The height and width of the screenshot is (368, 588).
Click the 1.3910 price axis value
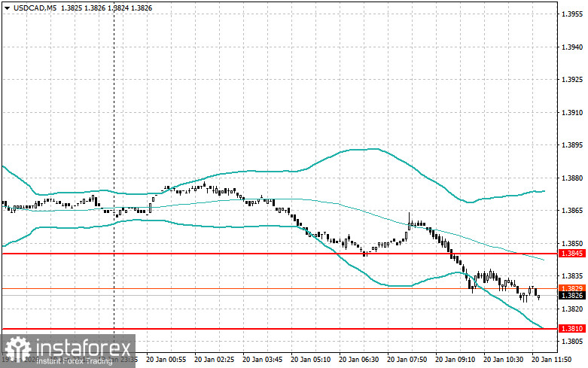pos(572,112)
